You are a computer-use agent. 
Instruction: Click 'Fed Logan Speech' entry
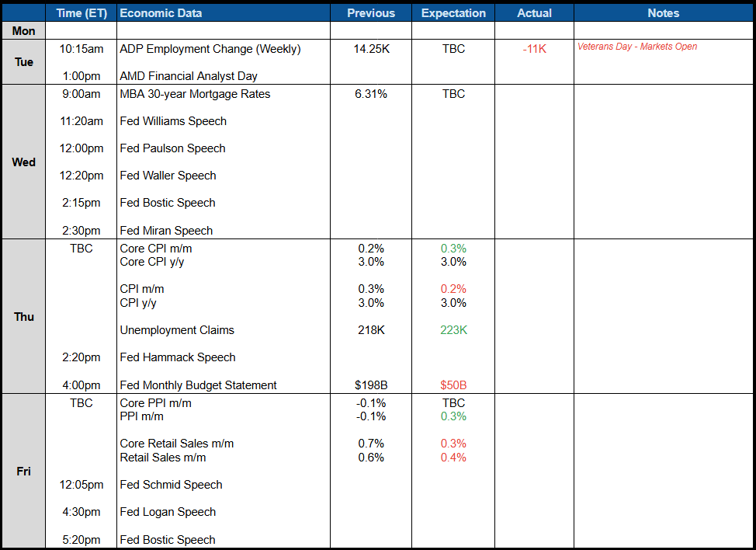[168, 511]
